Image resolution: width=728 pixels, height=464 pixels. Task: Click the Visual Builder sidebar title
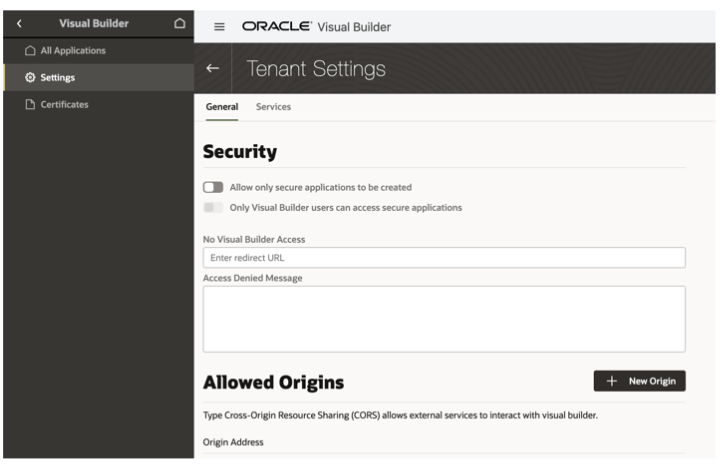pyautogui.click(x=94, y=23)
